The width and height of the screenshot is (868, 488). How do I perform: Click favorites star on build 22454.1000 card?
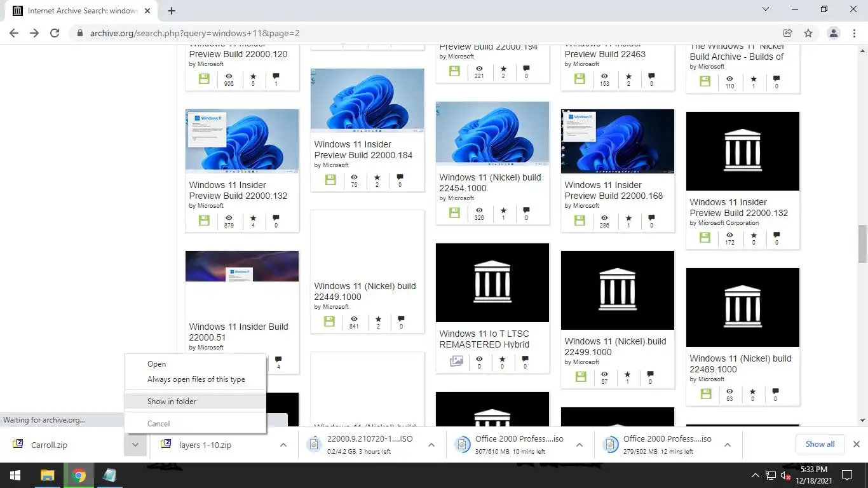point(503,210)
